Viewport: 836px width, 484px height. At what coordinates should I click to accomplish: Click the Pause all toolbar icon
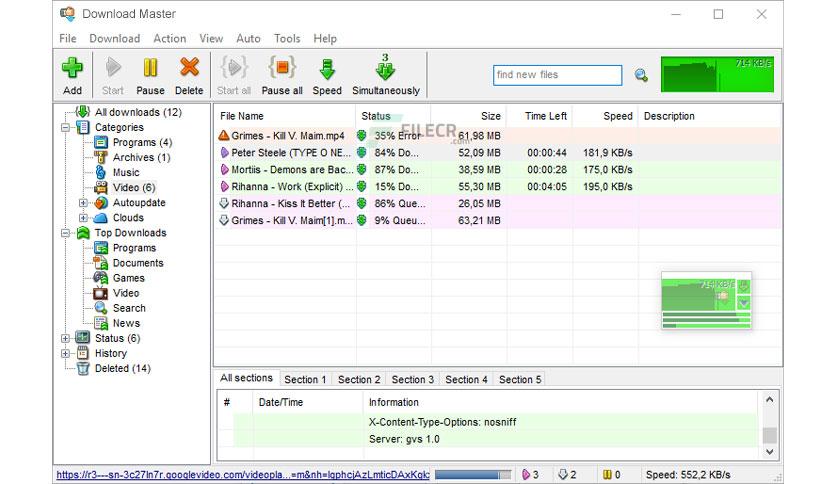(282, 68)
